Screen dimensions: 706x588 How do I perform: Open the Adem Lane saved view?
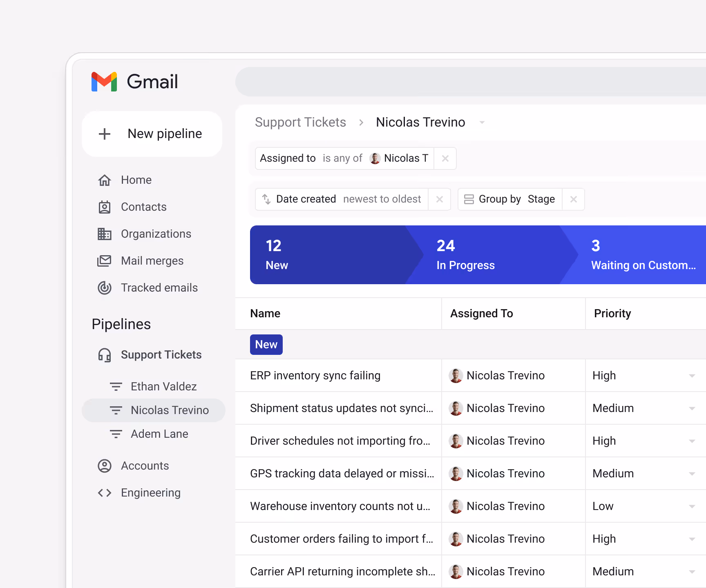[x=154, y=434]
